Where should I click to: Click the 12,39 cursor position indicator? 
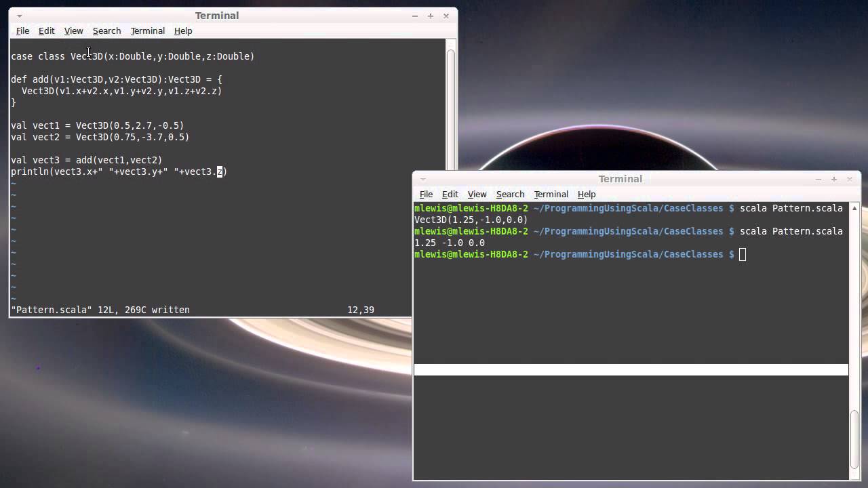[361, 310]
